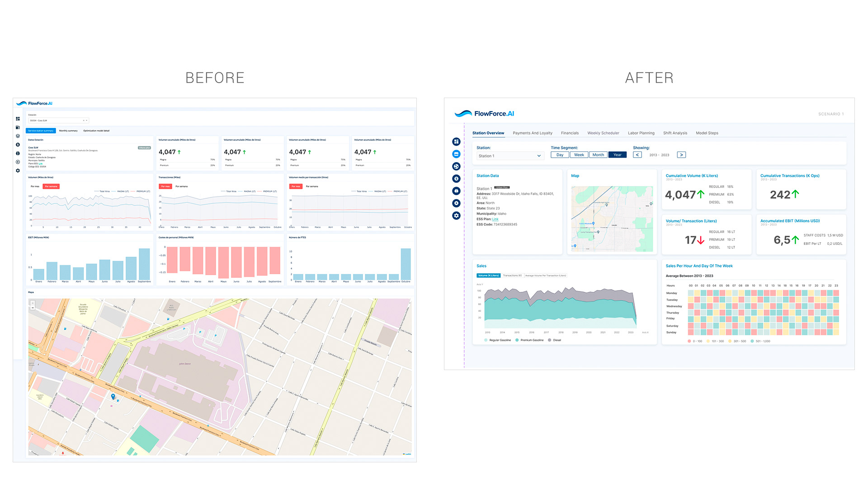Open dollar sign financials icon in AFTER sidebar
The image size is (868, 488).
tap(456, 179)
